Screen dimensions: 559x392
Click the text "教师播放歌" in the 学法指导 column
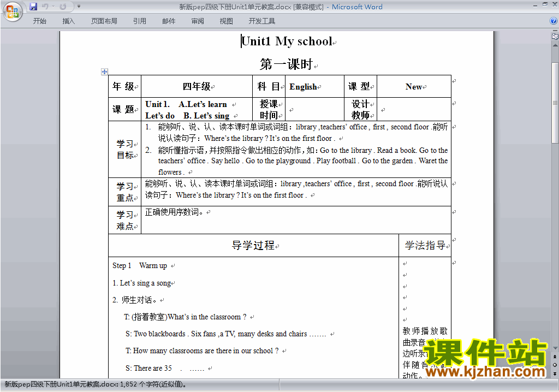[x=425, y=331]
